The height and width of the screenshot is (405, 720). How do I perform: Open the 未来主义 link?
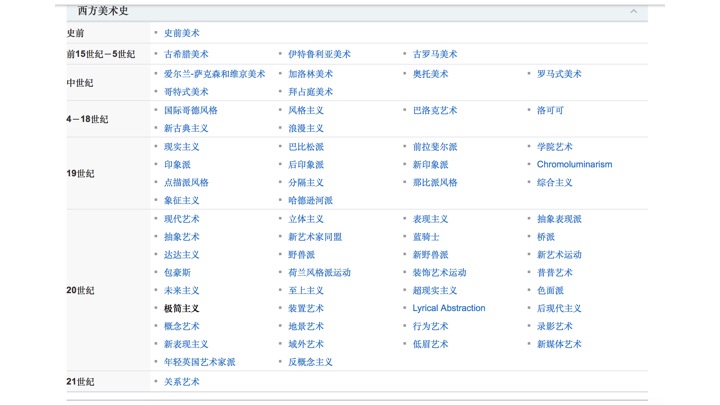tap(182, 291)
